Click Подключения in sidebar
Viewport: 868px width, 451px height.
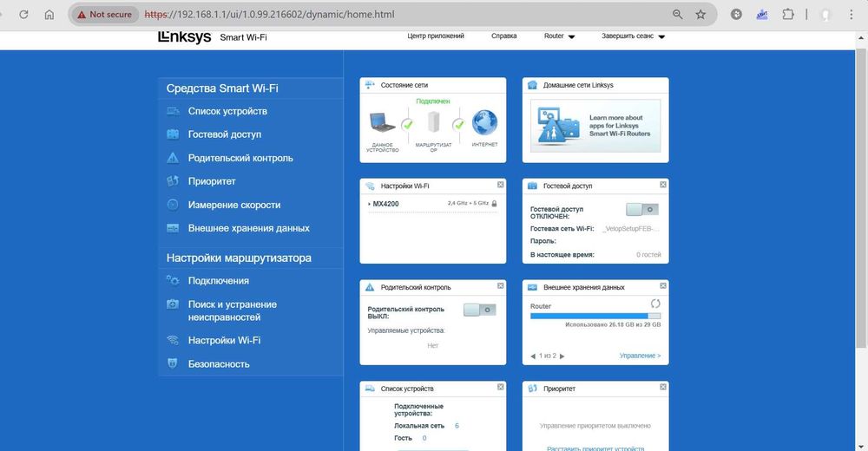(218, 281)
